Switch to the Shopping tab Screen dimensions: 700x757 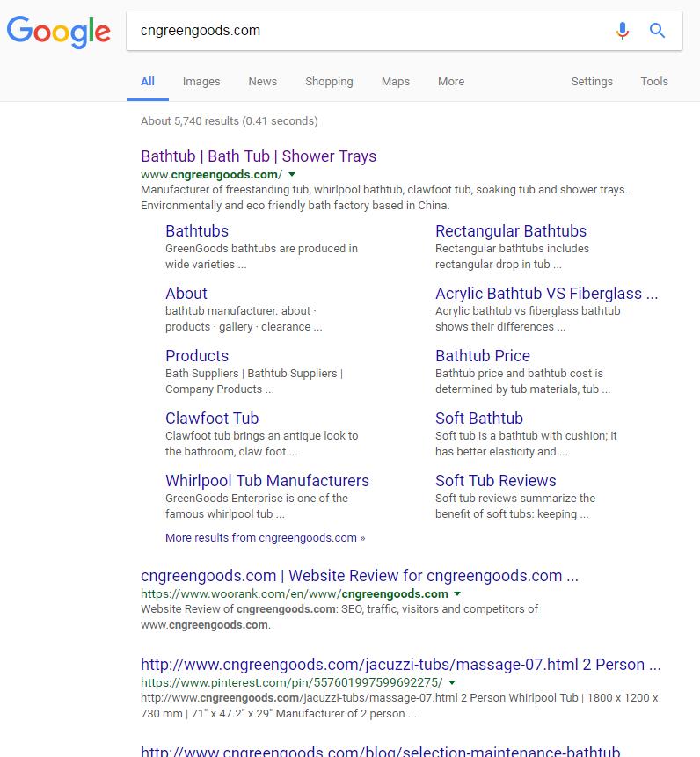(x=329, y=82)
